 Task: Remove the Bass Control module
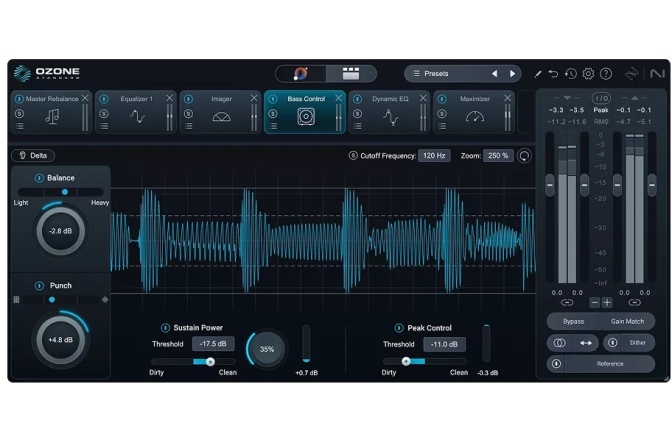339,98
